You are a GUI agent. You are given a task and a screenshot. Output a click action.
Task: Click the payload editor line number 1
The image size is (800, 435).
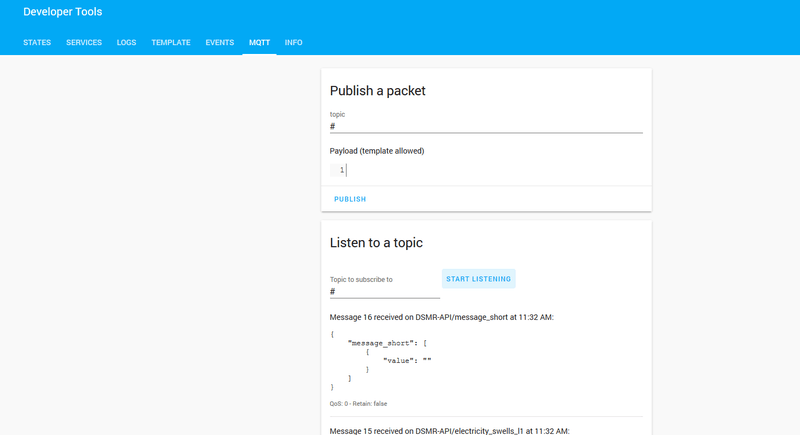point(341,170)
